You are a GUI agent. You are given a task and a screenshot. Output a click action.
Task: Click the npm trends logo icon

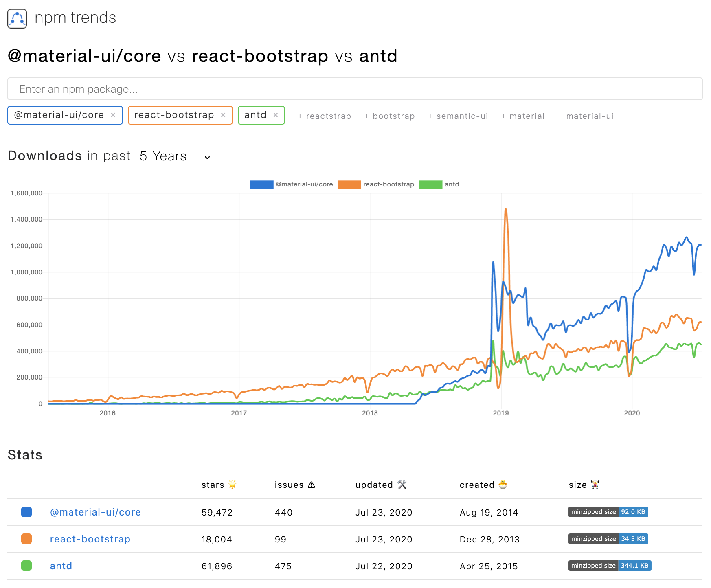17,19
